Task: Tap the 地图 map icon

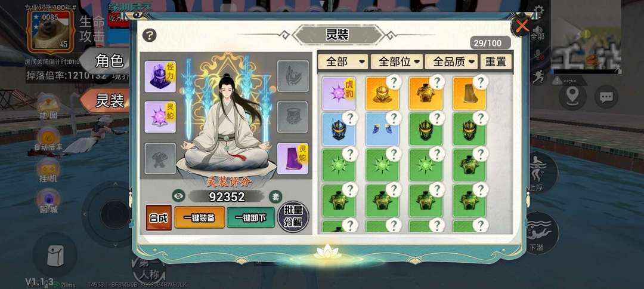Action: (48, 107)
